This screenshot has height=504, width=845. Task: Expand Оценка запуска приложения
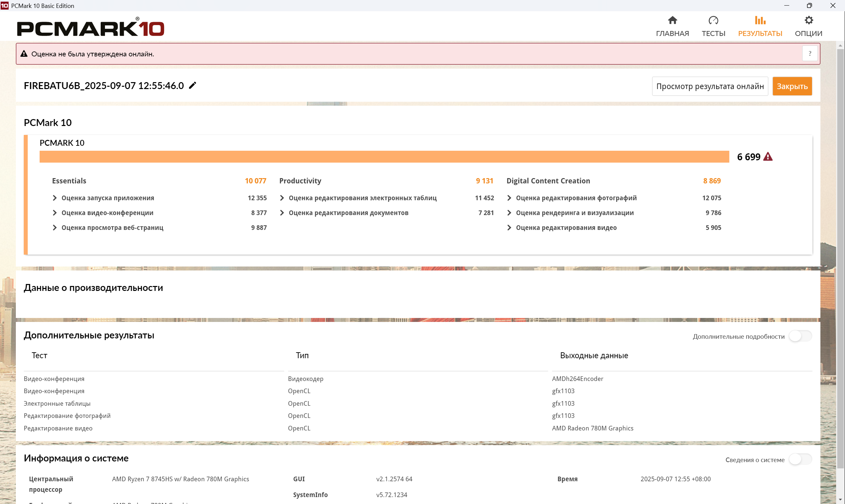pos(54,198)
